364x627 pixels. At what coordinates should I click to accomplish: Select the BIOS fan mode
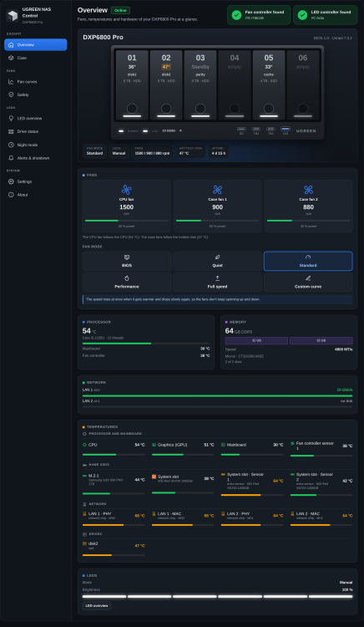point(127,261)
